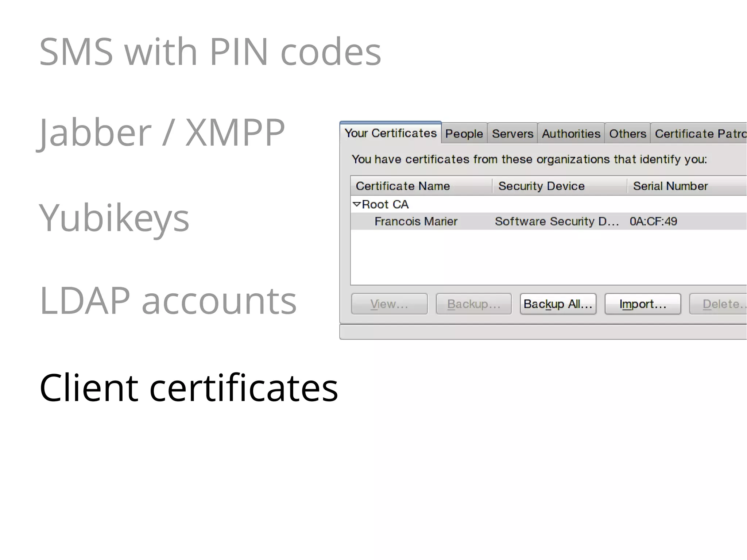
Task: Select the Your Certificates tab
Action: (x=390, y=133)
